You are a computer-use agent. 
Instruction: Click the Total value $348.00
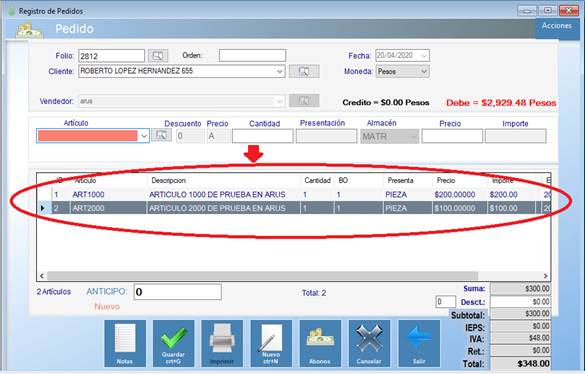pyautogui.click(x=520, y=363)
